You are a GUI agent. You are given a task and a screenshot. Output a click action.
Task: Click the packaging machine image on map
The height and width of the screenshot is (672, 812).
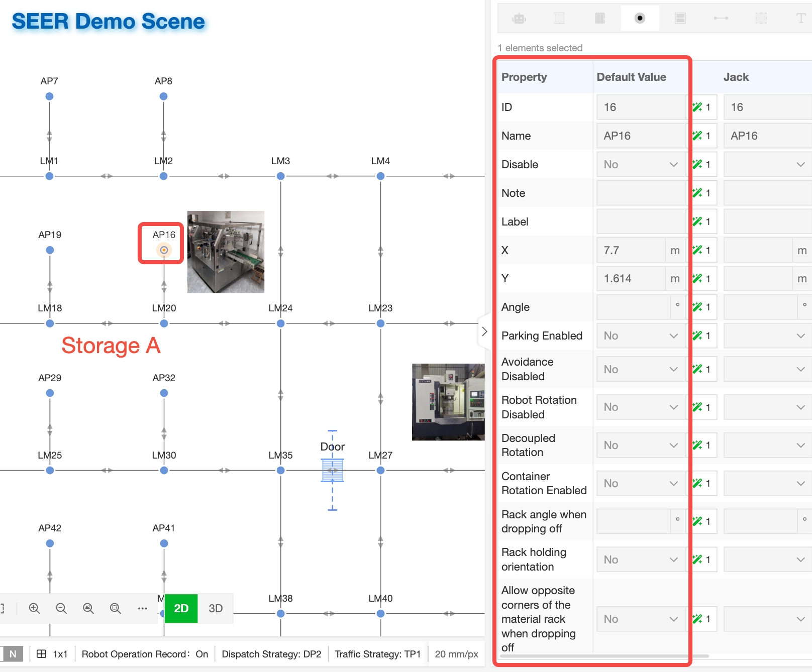tap(226, 252)
